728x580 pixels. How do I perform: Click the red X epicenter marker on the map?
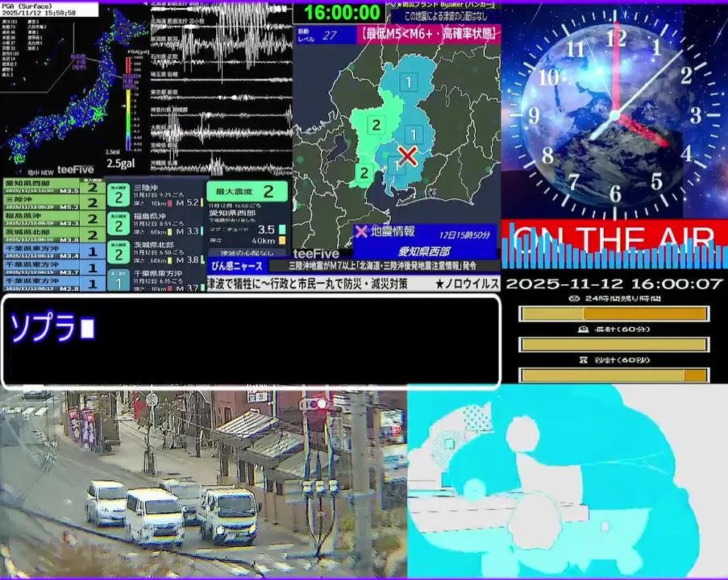(x=408, y=156)
